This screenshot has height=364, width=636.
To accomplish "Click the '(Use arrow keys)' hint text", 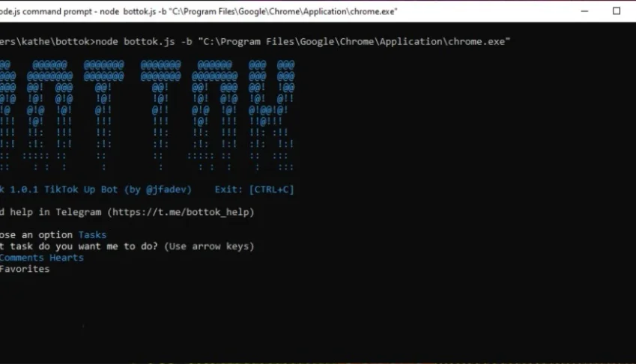I will (x=209, y=246).
